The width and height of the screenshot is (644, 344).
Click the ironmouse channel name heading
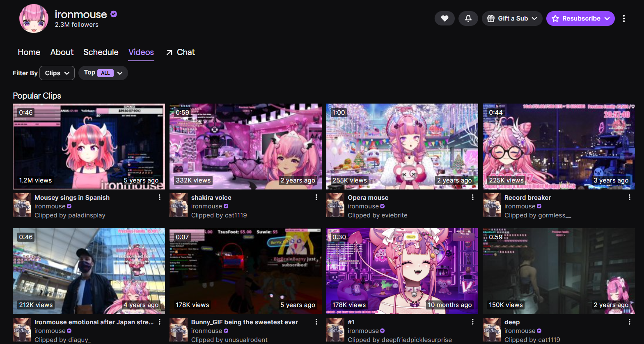tap(81, 14)
